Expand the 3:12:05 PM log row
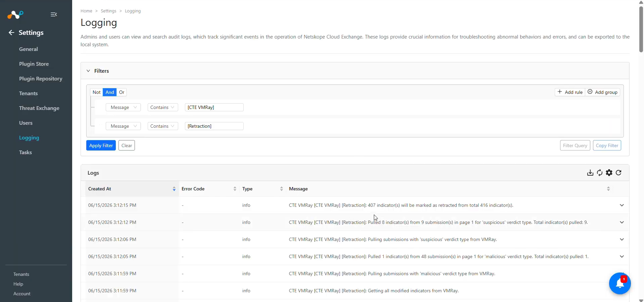 point(622,256)
